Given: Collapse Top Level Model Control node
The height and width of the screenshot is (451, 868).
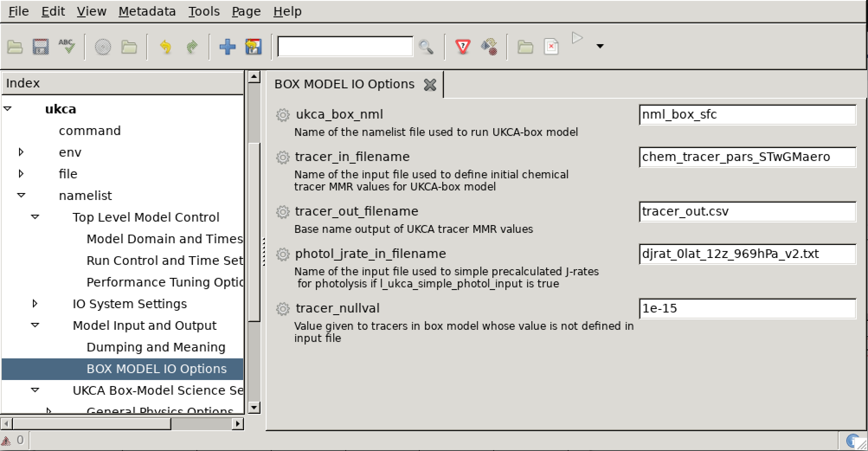Looking at the screenshot, I should (35, 217).
